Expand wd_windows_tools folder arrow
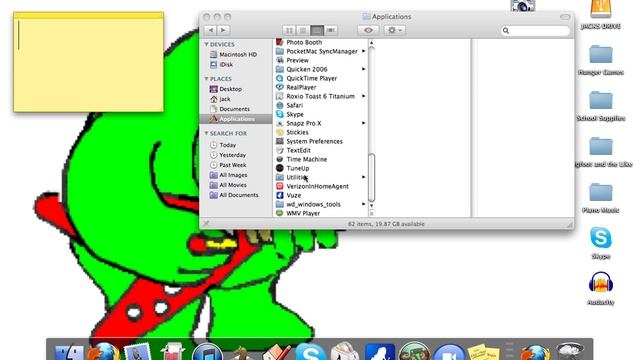This screenshot has width=640, height=360. tap(363, 204)
